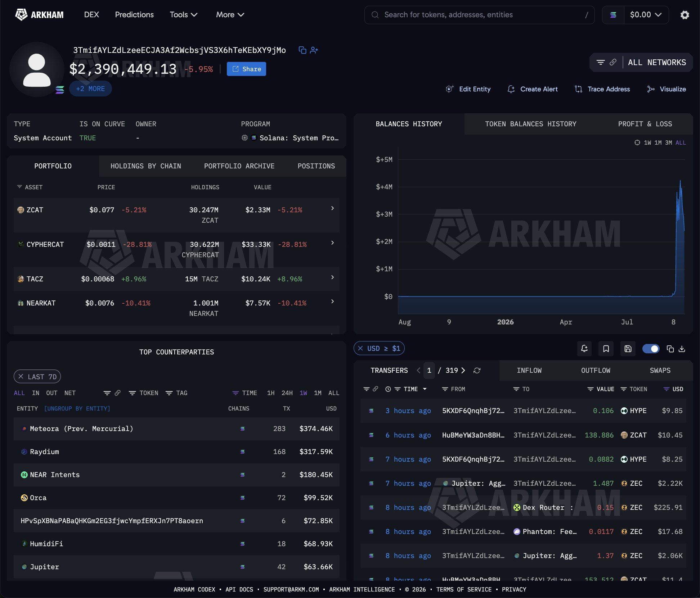Viewport: 700px width, 598px height.
Task: Select the OUT counterparties direction
Action: click(x=52, y=393)
